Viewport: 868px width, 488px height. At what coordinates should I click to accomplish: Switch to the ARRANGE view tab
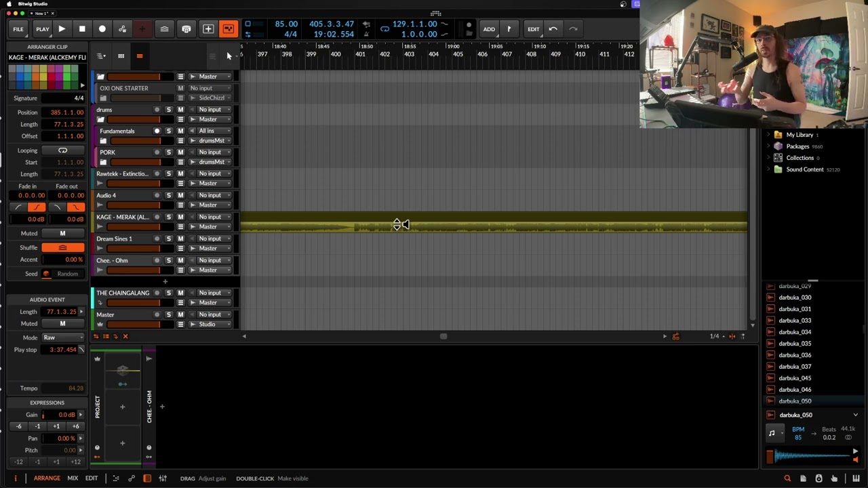pyautogui.click(x=47, y=479)
